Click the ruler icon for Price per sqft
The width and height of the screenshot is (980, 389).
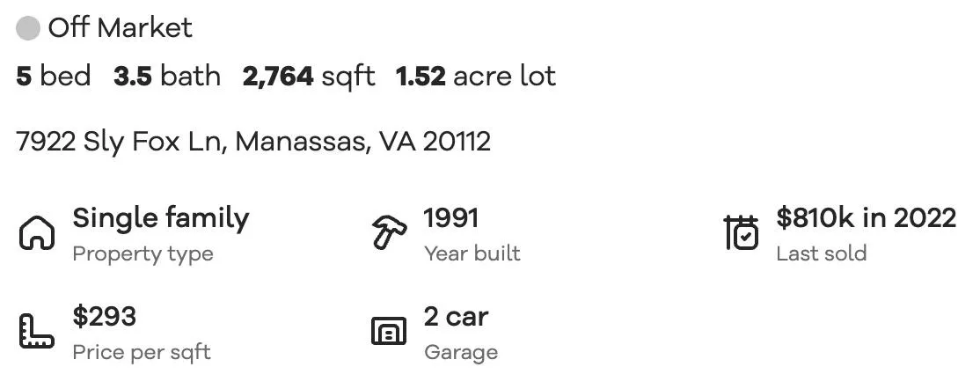(x=36, y=331)
